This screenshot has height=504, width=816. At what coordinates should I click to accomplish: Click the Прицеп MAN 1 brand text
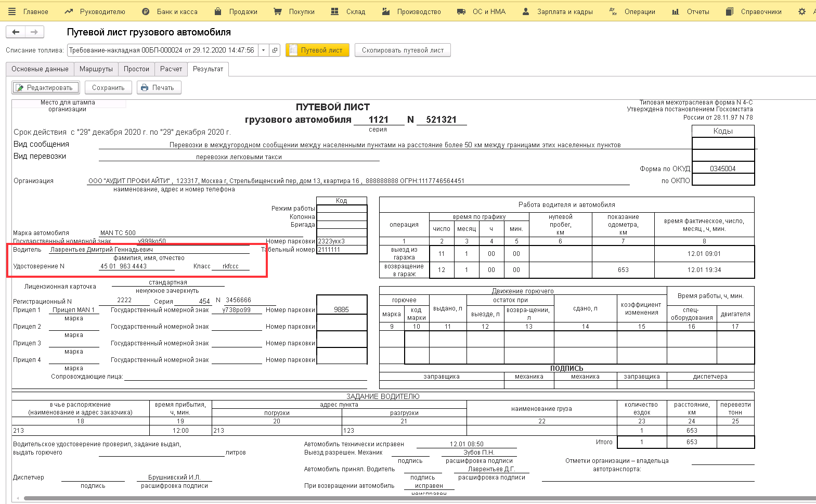coord(74,310)
